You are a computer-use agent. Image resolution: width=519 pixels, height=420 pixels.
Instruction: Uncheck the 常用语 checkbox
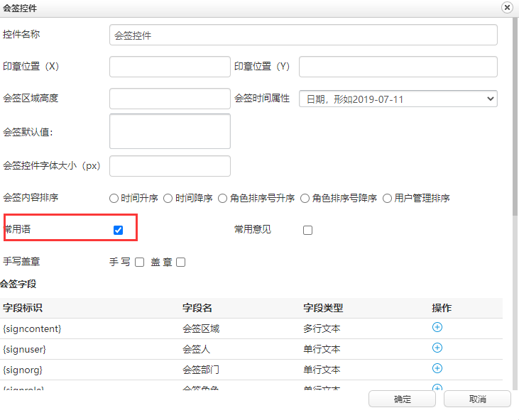(119, 230)
